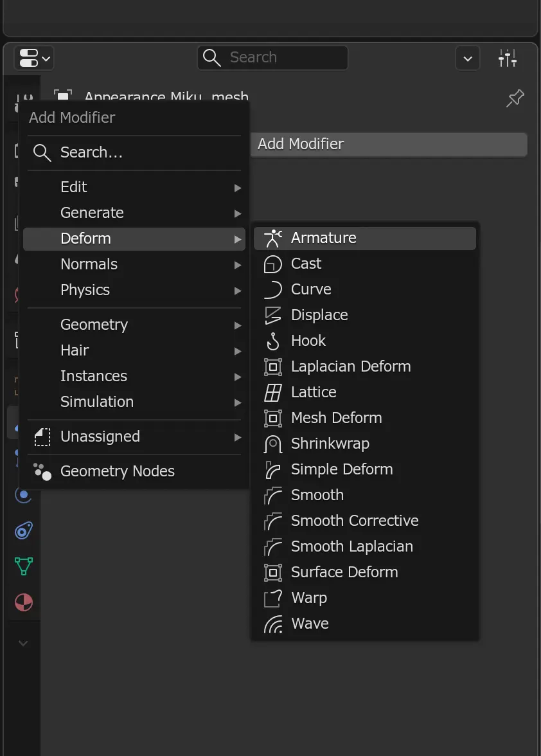541x756 pixels.
Task: Add the Curve modifier
Action: (365, 289)
